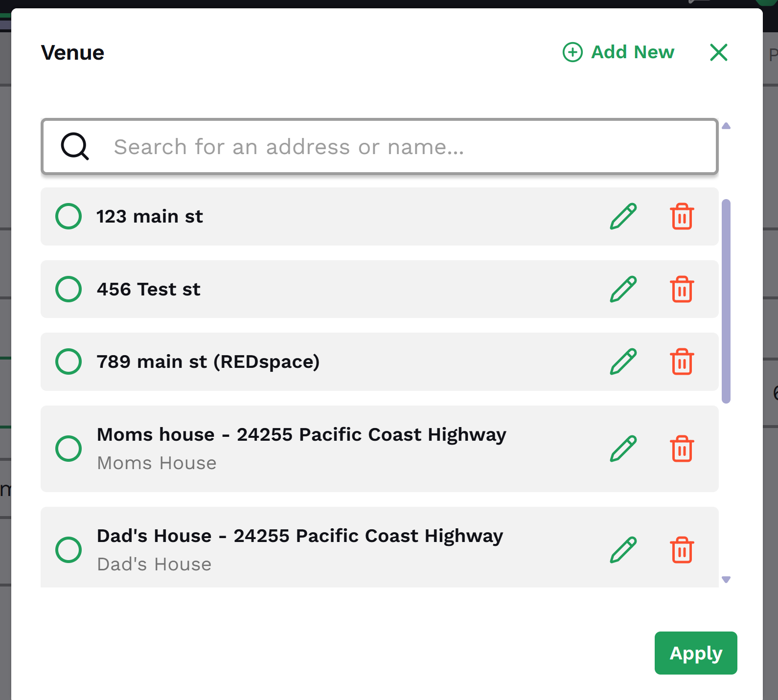Screen dimensions: 778x700
Task: Delete the 456 Test st venue
Action: (x=682, y=289)
